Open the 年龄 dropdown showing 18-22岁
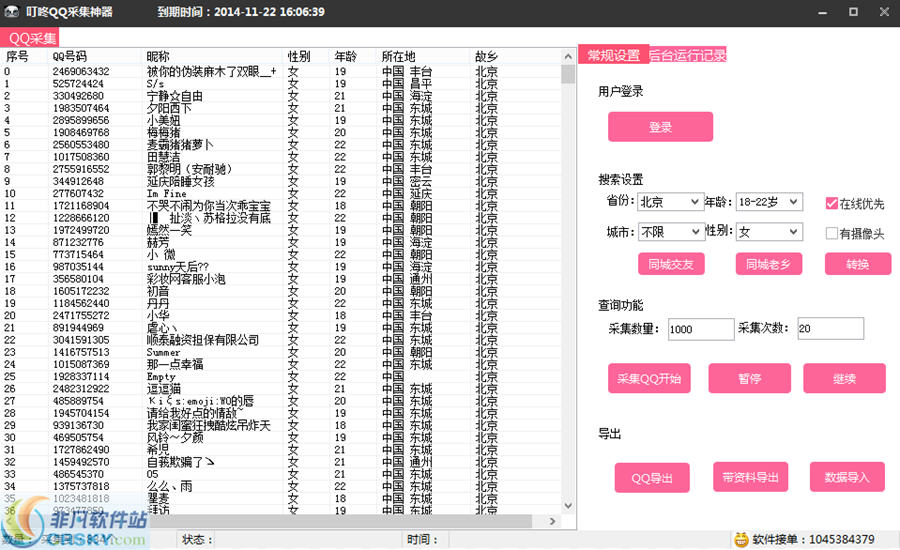Viewport: 900px width, 550px height. [x=769, y=202]
